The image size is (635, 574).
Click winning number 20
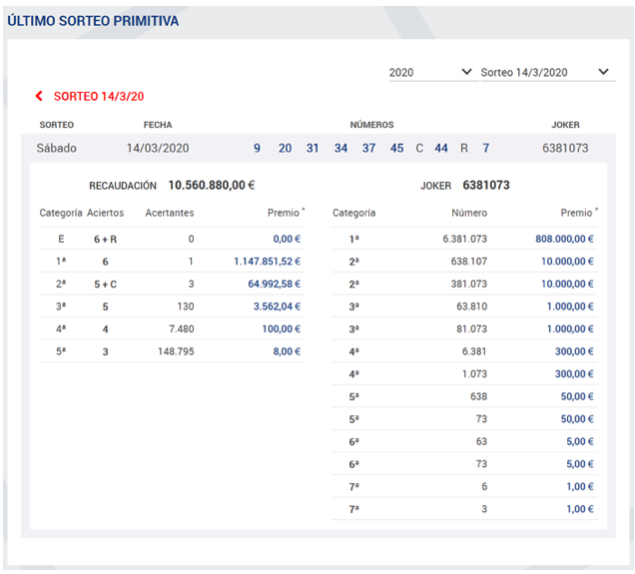point(285,148)
